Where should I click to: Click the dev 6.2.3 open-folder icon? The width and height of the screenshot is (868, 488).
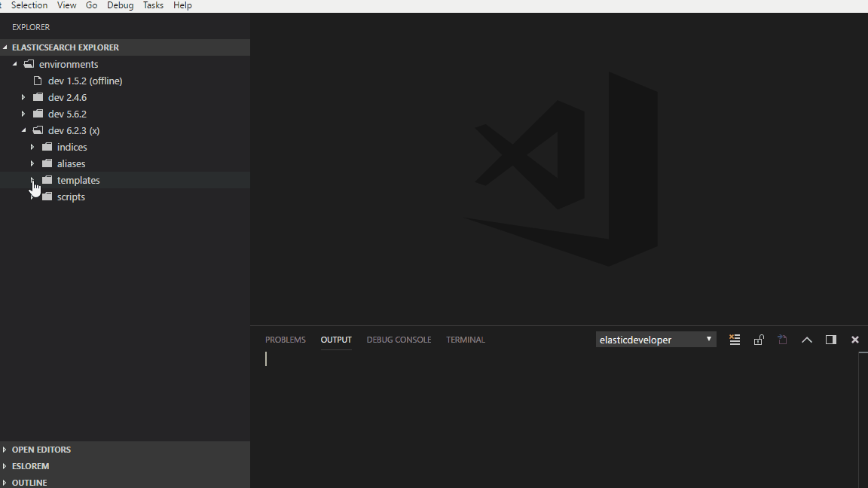pos(38,130)
